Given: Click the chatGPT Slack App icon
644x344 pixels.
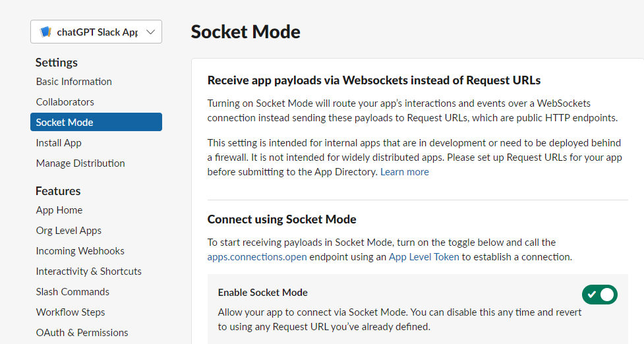Looking at the screenshot, I should [45, 32].
